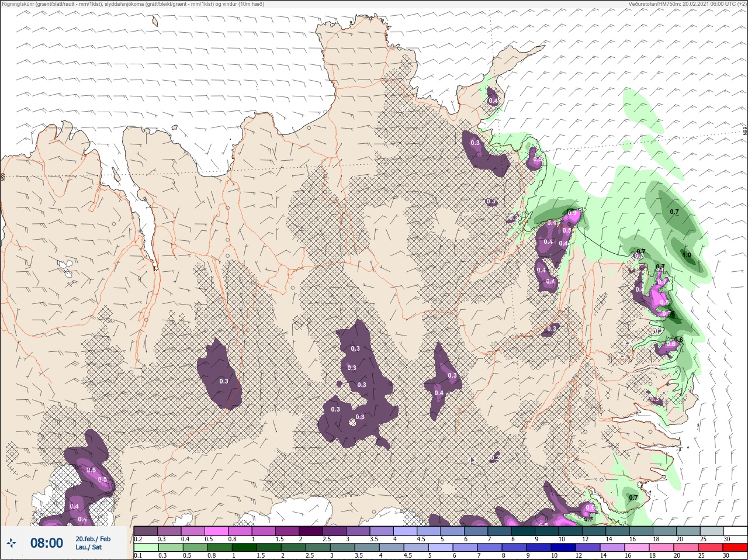
Task: Pick the dark green rain swatch between 1 and 1.5
Action: pos(245,548)
